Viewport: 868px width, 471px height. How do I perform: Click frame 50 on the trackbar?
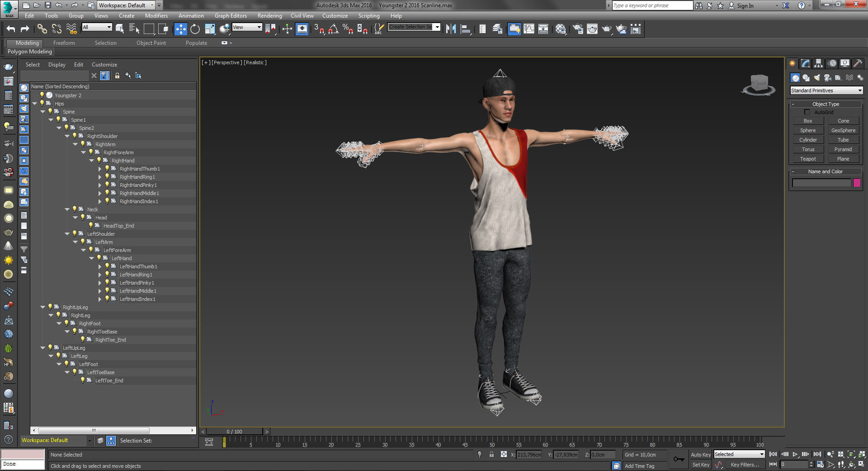(x=492, y=441)
